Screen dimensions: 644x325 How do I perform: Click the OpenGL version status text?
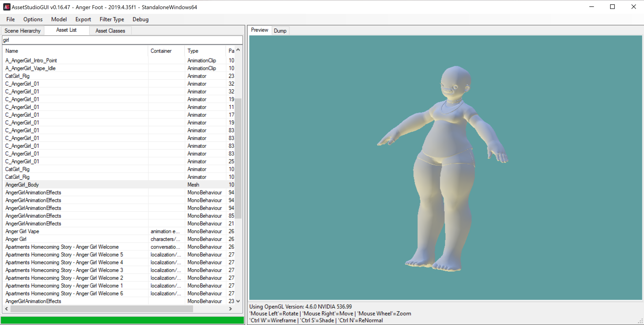coord(301,307)
